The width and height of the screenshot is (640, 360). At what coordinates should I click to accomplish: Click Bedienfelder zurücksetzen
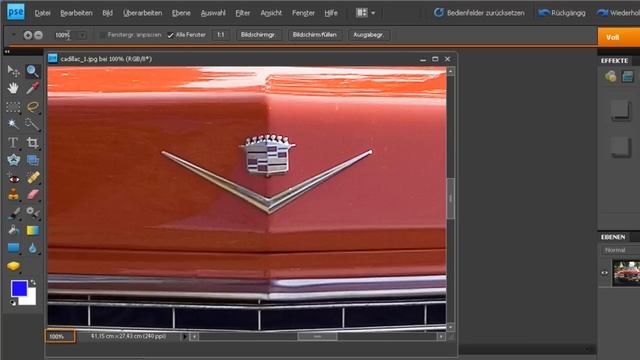pos(479,13)
